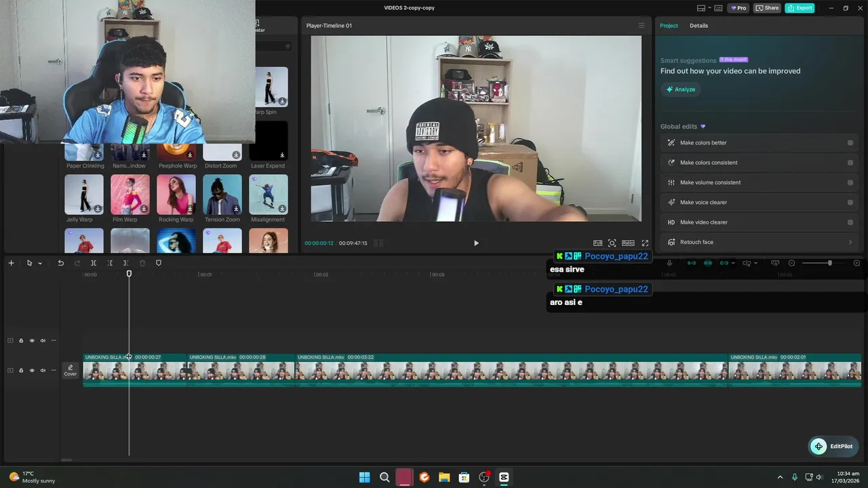Toggle the linkage icon
The height and width of the screenshot is (488, 868).
point(724,263)
